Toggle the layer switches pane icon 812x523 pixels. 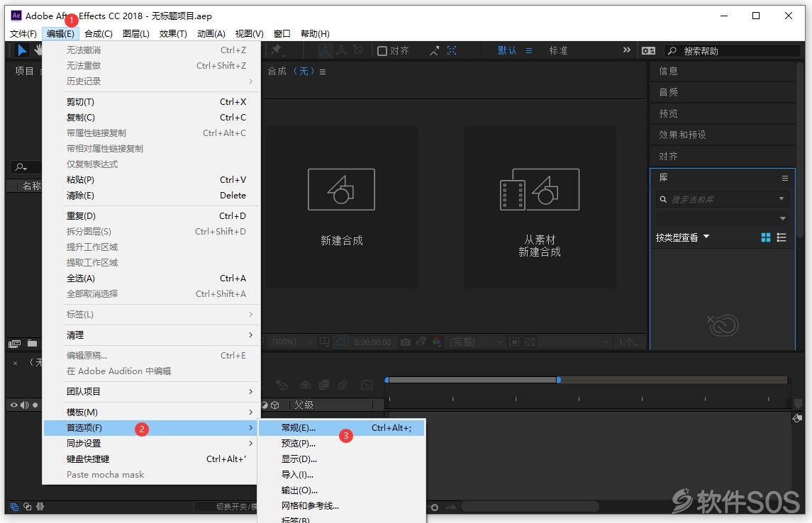click(x=14, y=507)
